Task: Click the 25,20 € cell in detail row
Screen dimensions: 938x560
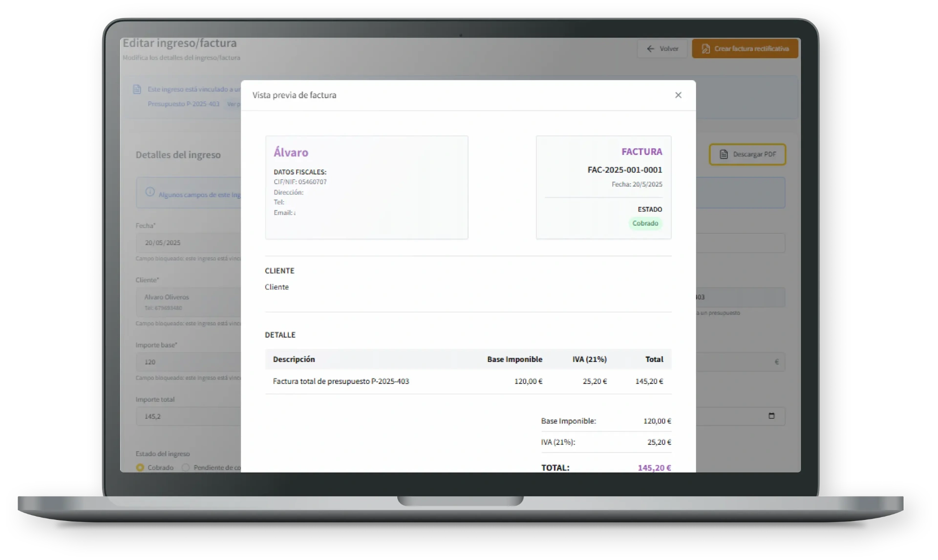Action: [x=595, y=381]
